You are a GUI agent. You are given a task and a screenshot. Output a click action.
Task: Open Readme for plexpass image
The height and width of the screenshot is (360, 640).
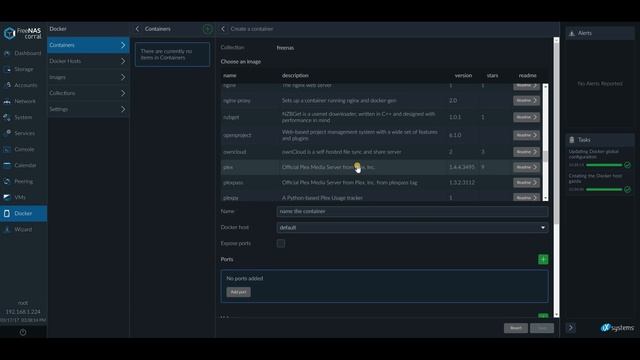click(x=527, y=182)
